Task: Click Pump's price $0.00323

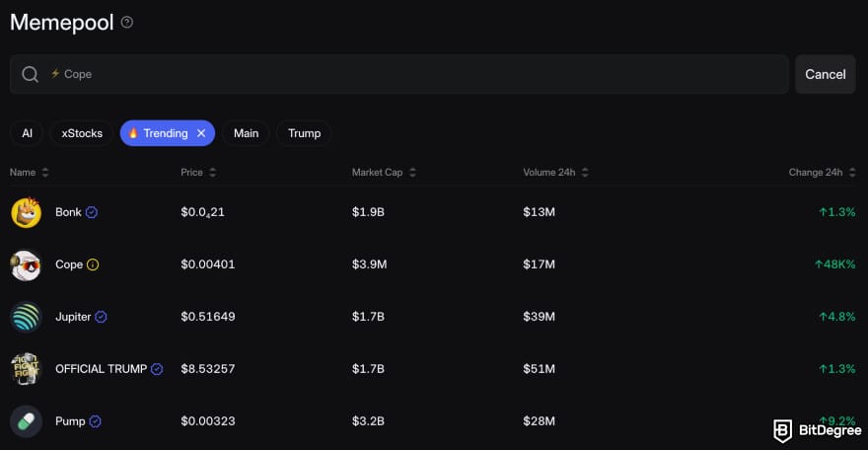Action: pos(207,421)
